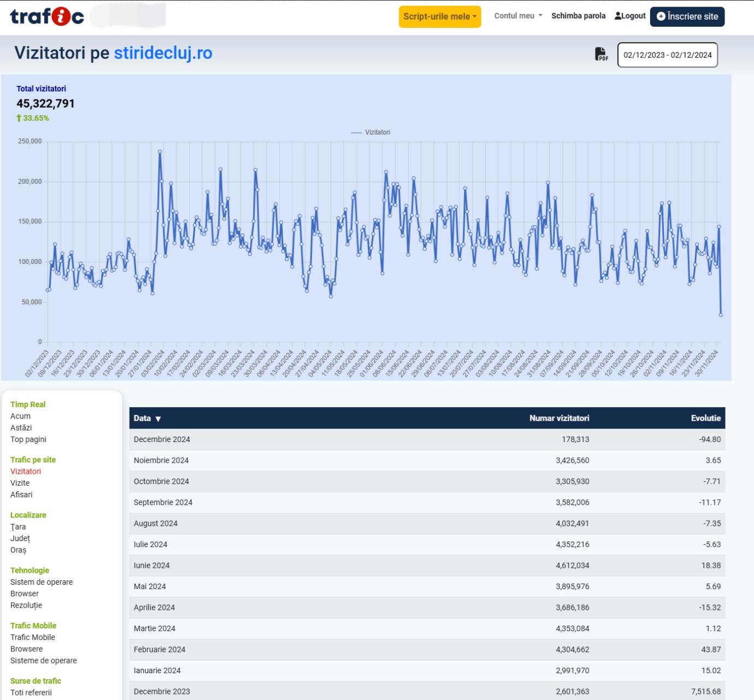The width and height of the screenshot is (754, 700).
Task: Click the highest chart peak in February
Action: [160, 152]
